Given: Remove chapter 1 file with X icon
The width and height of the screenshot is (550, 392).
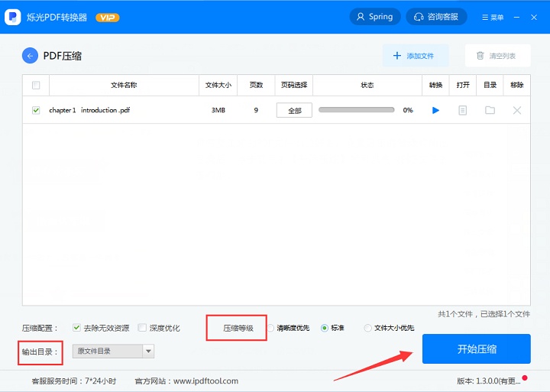Looking at the screenshot, I should (x=517, y=111).
